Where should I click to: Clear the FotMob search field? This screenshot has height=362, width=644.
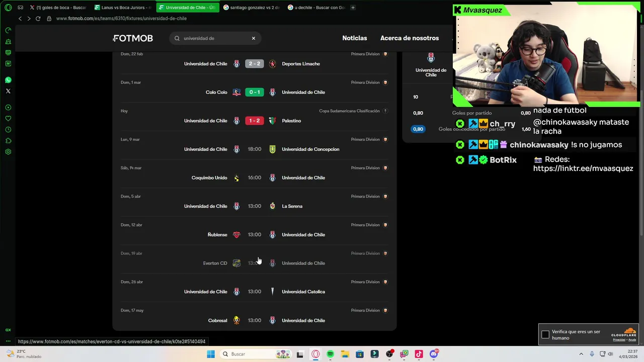pyautogui.click(x=254, y=38)
